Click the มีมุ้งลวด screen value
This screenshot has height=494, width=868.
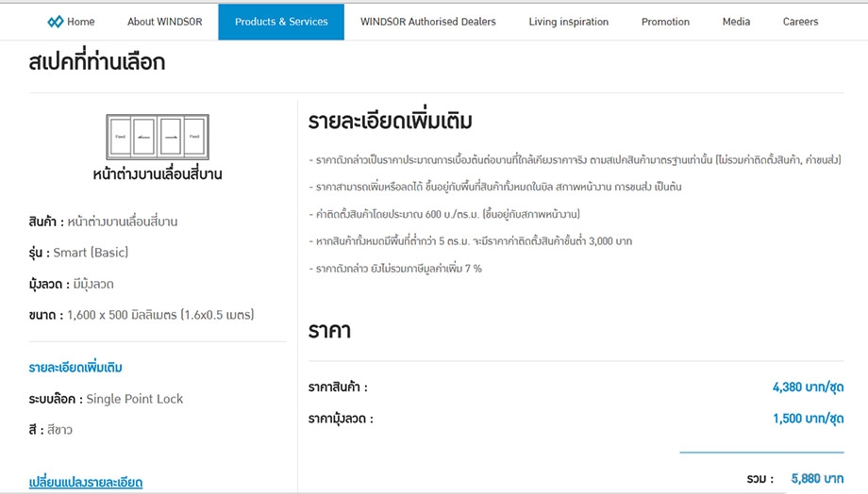93,284
